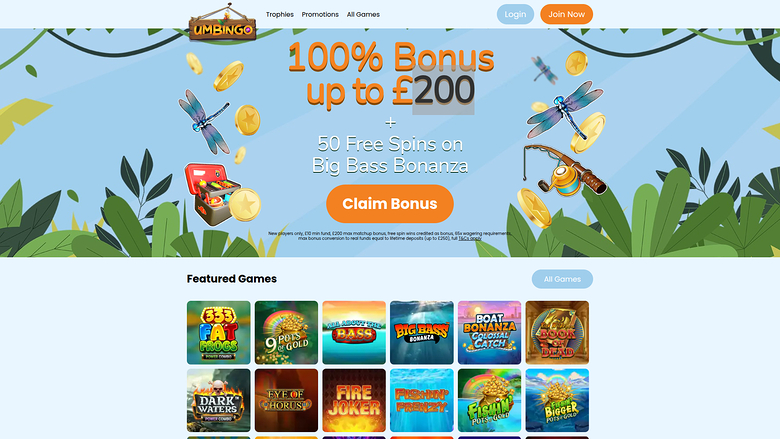Image resolution: width=780 pixels, height=439 pixels.
Task: Open the 333 Fat Frogs game tile
Action: 219,333
